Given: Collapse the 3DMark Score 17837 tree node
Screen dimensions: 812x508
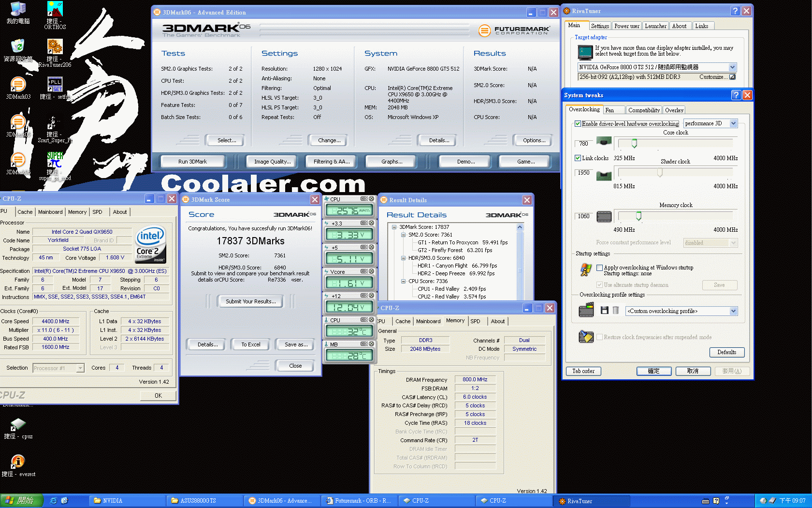Looking at the screenshot, I should point(394,227).
